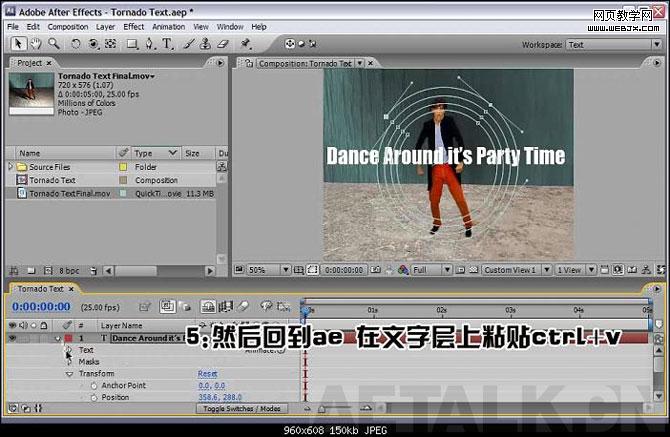
Task: Click the New Composition icon in Project panel
Action: (x=48, y=271)
